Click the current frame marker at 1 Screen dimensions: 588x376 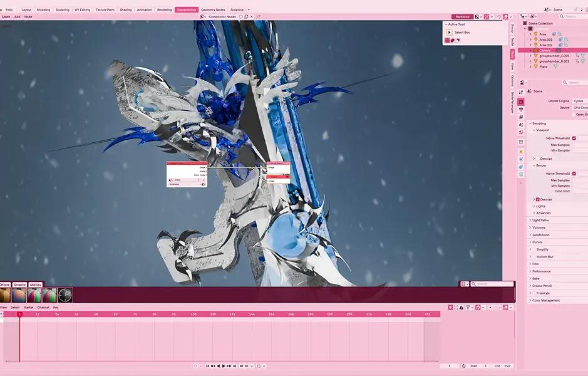19,314
